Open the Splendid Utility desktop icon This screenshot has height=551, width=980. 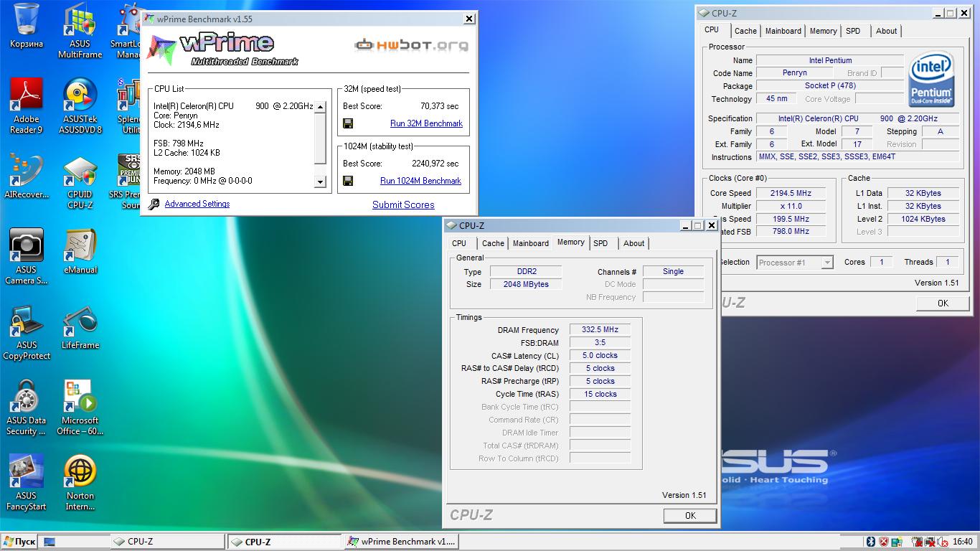129,106
